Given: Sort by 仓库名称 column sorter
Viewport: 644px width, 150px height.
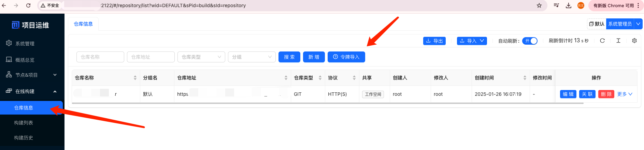Looking at the screenshot, I should click(x=135, y=78).
